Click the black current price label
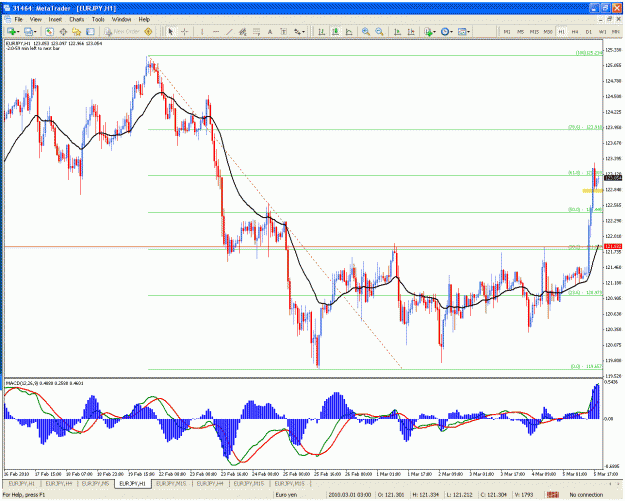 pyautogui.click(x=613, y=178)
